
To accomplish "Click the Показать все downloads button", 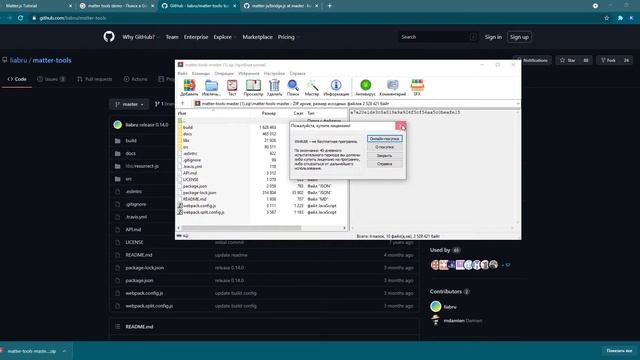I will coord(619,351).
